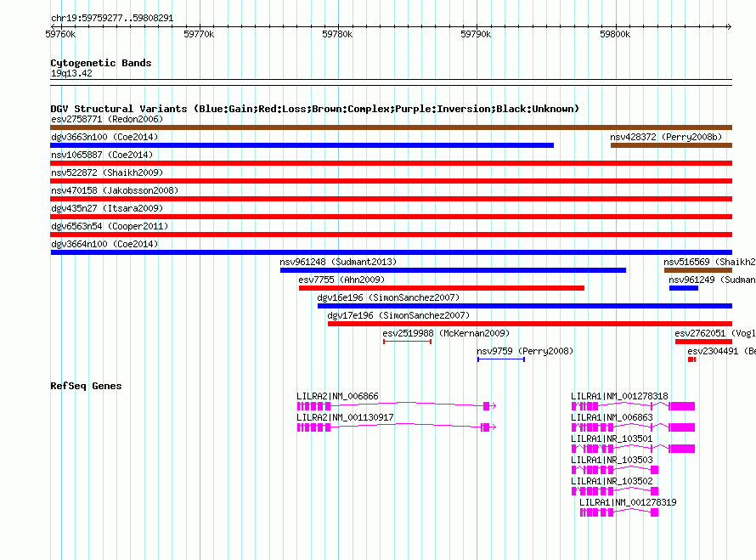The width and height of the screenshot is (756, 560).
Task: Click the esv7755 (Ahn2009) red bar
Action: click(x=441, y=288)
